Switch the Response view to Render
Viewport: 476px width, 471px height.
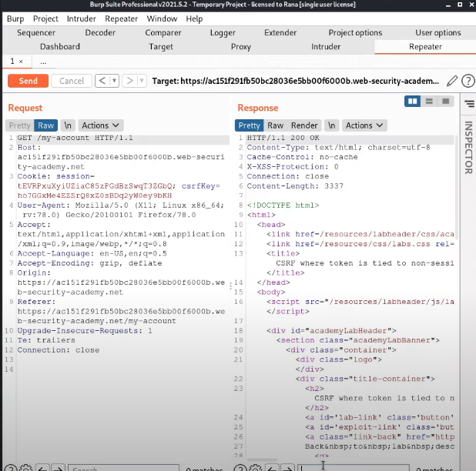pyautogui.click(x=304, y=125)
